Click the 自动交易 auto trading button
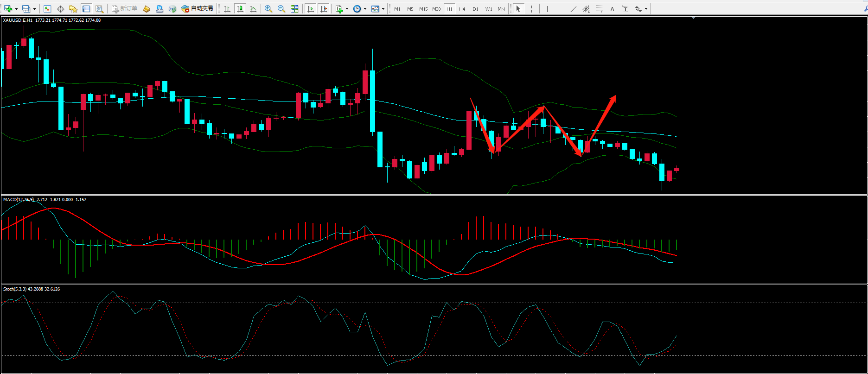This screenshot has width=868, height=374. tap(198, 9)
